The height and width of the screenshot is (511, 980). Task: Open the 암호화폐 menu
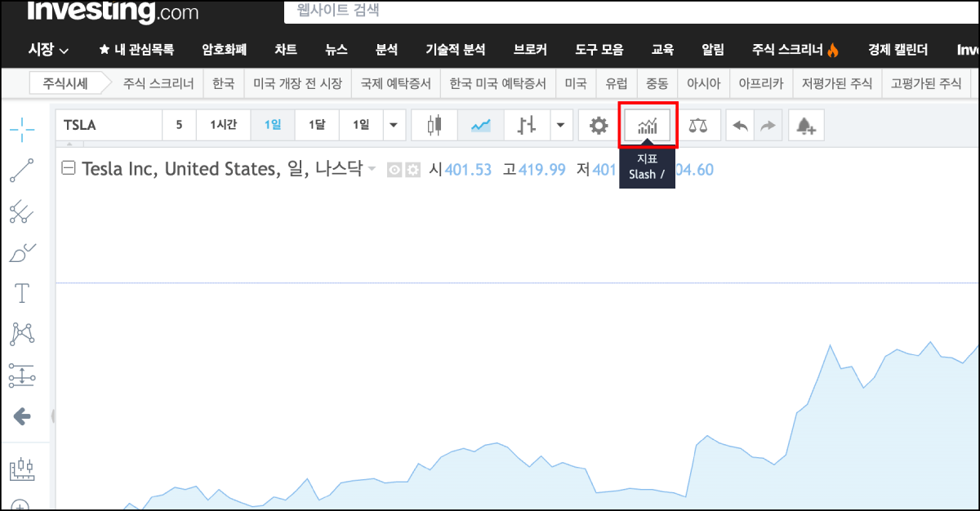pyautogui.click(x=225, y=50)
